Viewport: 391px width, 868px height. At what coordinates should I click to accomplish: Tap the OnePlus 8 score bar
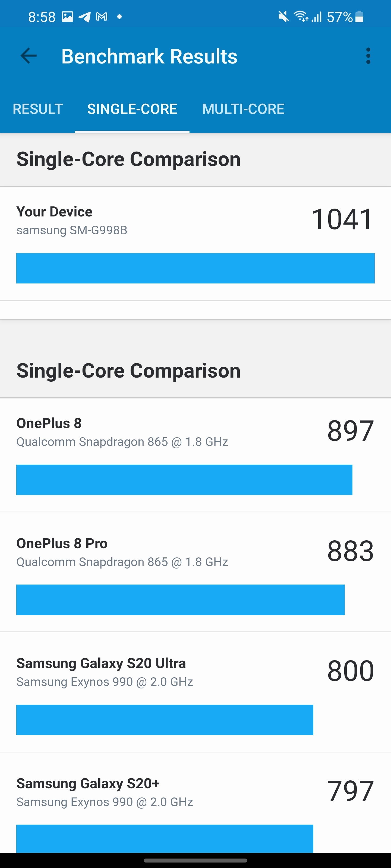[x=184, y=480]
